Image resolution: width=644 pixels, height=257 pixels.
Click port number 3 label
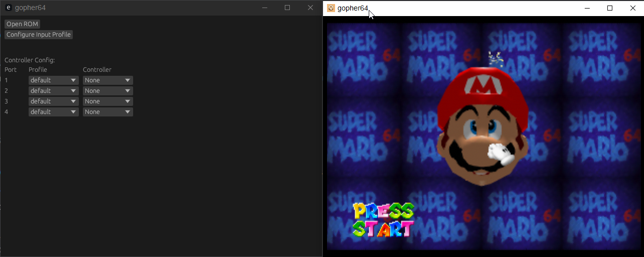tap(7, 101)
